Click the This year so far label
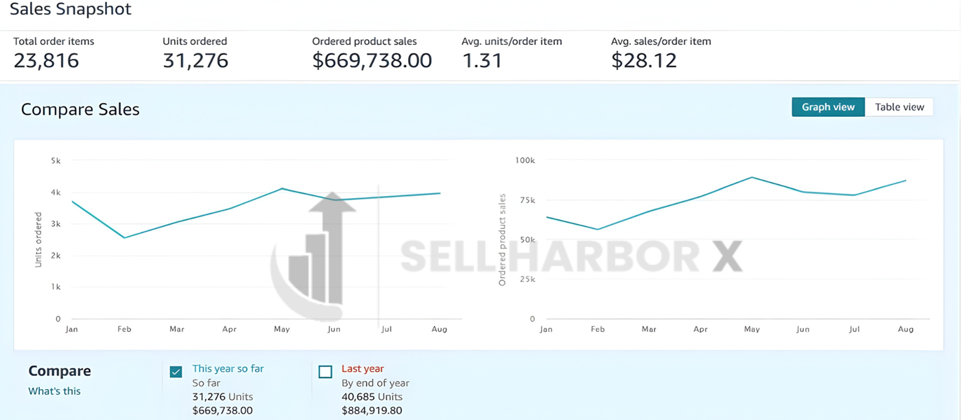 pyautogui.click(x=228, y=369)
